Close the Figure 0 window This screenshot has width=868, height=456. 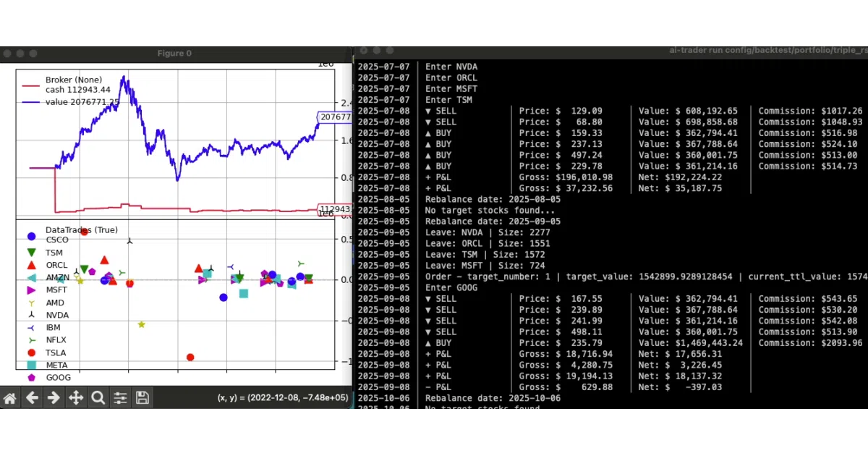tap(7, 54)
